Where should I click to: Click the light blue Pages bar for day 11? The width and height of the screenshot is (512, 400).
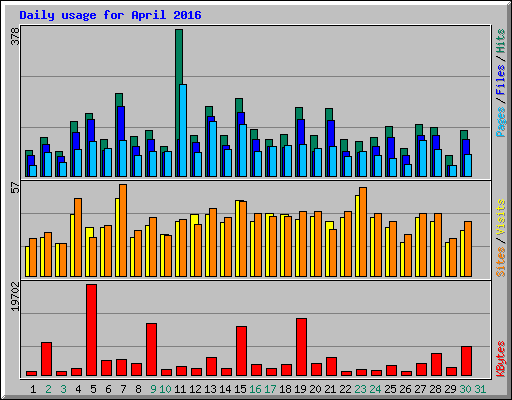tap(183, 130)
